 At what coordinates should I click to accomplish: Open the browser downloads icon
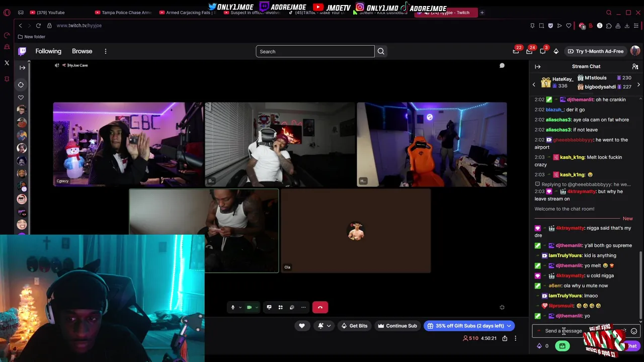[627, 26]
